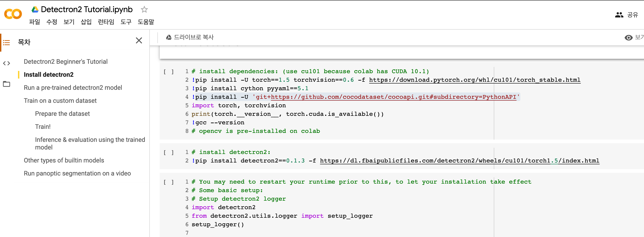Click the '# Some basic setup:' comment

click(x=227, y=190)
